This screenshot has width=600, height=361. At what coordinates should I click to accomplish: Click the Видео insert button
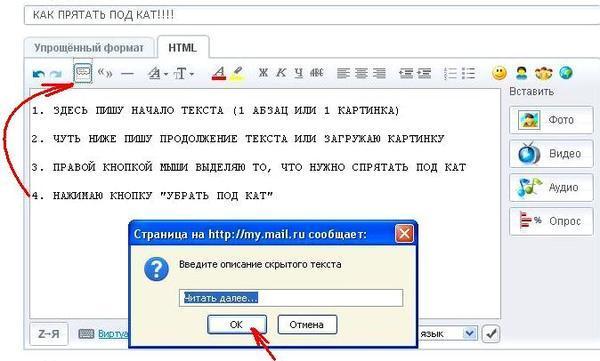551,154
